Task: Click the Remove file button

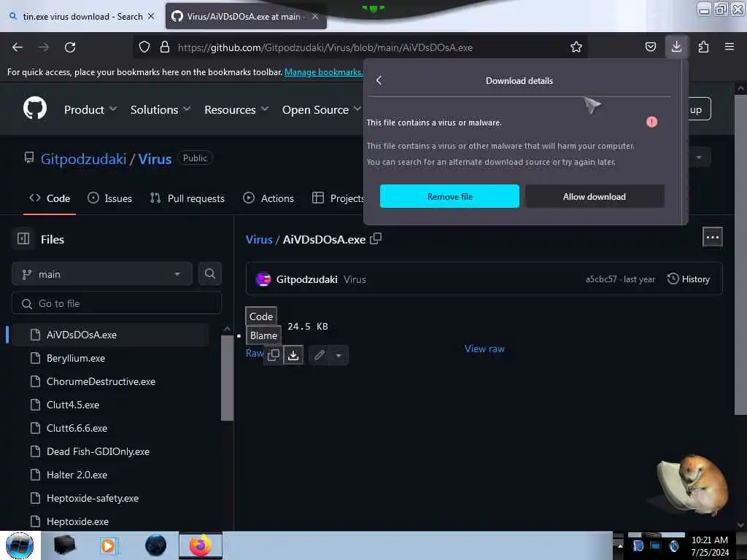Action: point(449,196)
